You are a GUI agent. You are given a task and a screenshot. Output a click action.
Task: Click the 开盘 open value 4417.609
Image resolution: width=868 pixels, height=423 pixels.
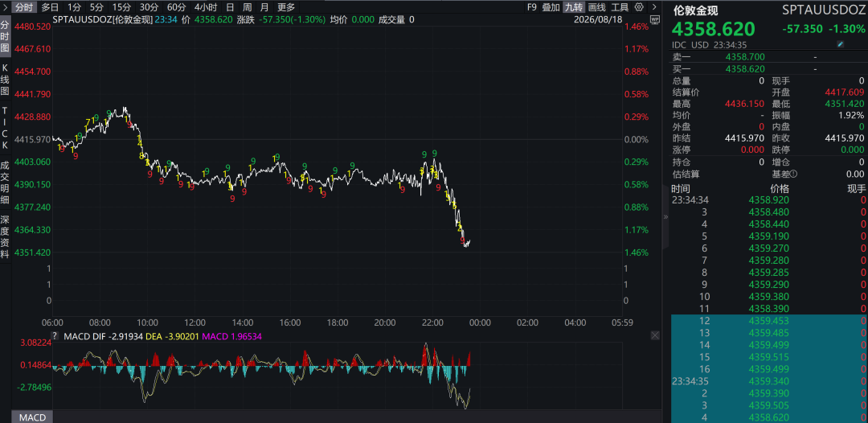tap(844, 92)
